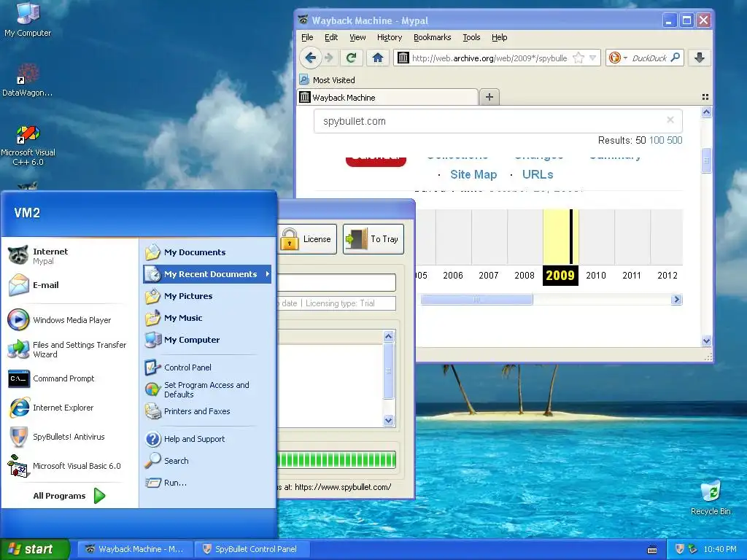Clear the spybullet.com search field
Image resolution: width=747 pixels, height=560 pixels.
tap(670, 120)
